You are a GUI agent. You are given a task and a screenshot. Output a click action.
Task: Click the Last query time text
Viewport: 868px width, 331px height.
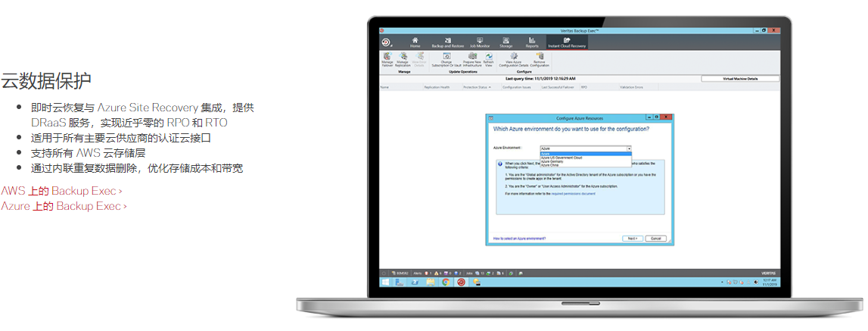tap(540, 79)
